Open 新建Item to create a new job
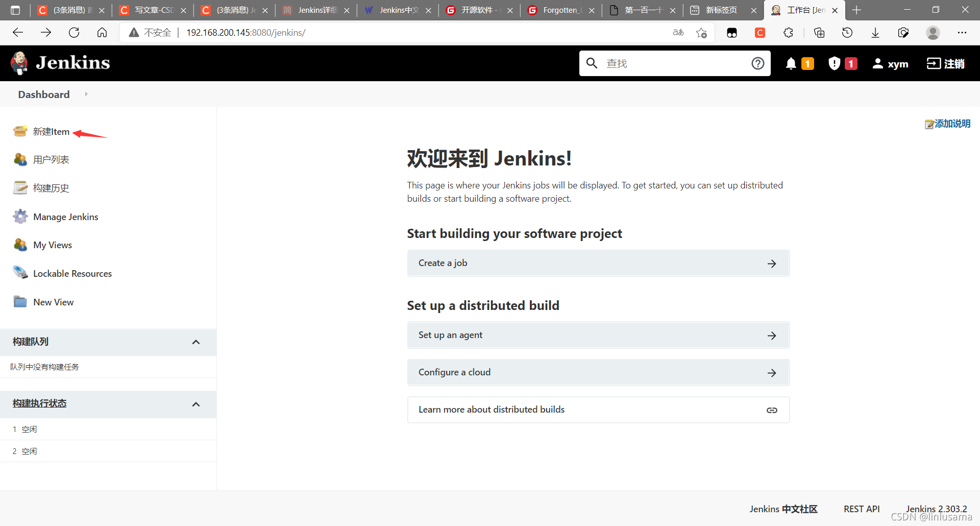The image size is (980, 526). (51, 131)
